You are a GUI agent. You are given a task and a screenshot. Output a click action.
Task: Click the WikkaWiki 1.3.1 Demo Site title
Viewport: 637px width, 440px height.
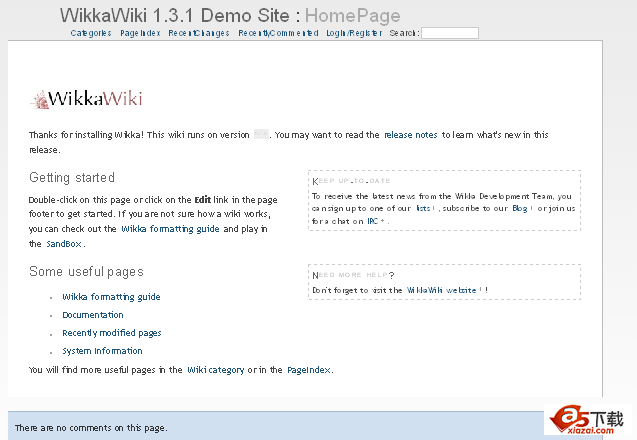pos(175,16)
